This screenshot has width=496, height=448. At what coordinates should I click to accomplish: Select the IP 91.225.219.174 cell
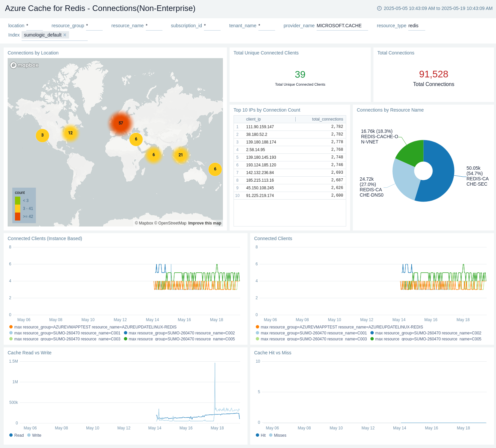pos(260,196)
